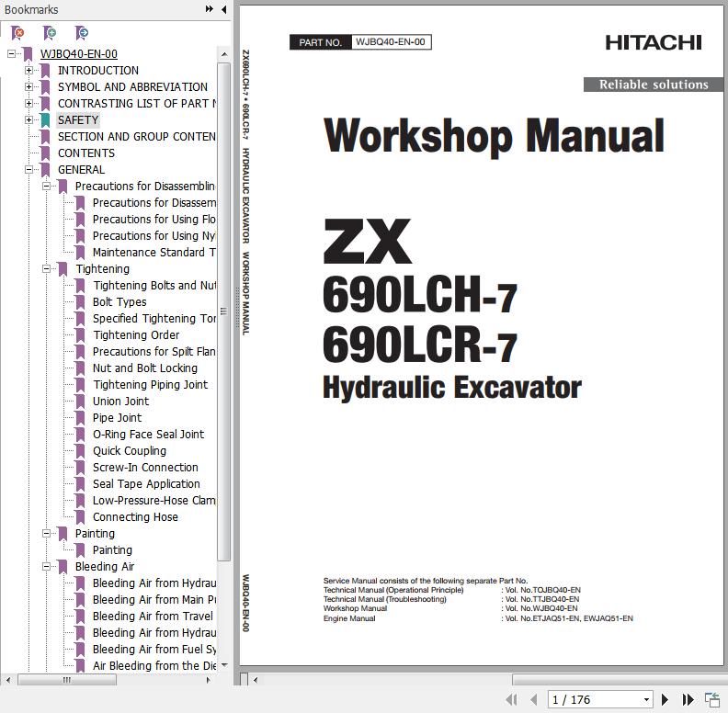Open Tightening Piping Joint bookmark
This screenshot has width=728, height=713.
pos(151,385)
